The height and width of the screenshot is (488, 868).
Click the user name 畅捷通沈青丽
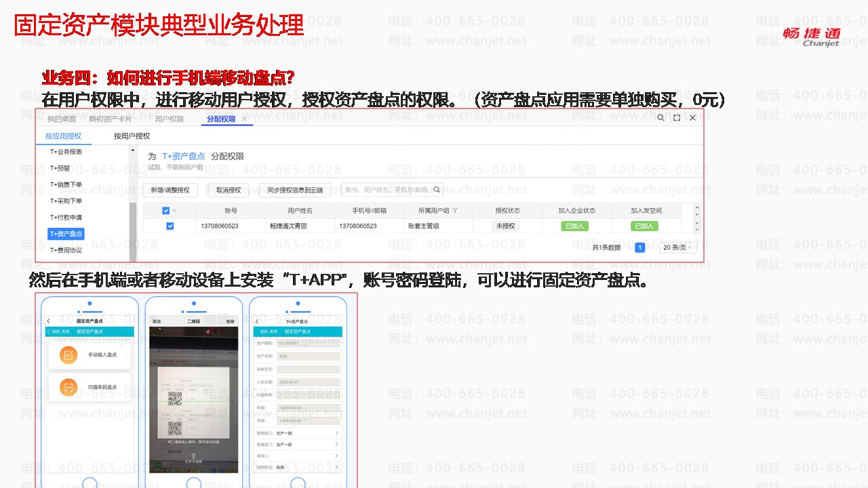click(288, 226)
